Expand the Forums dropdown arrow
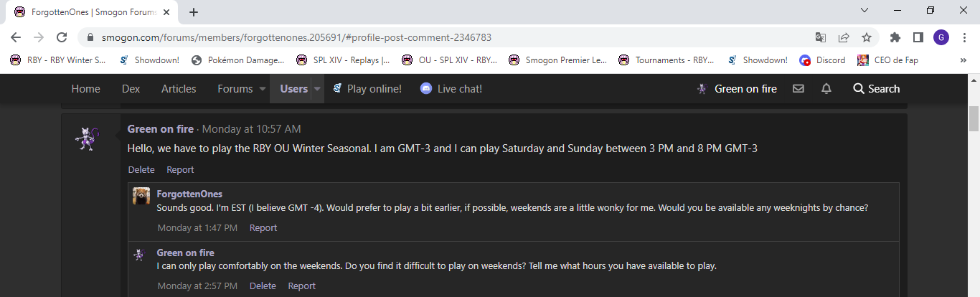 point(263,89)
